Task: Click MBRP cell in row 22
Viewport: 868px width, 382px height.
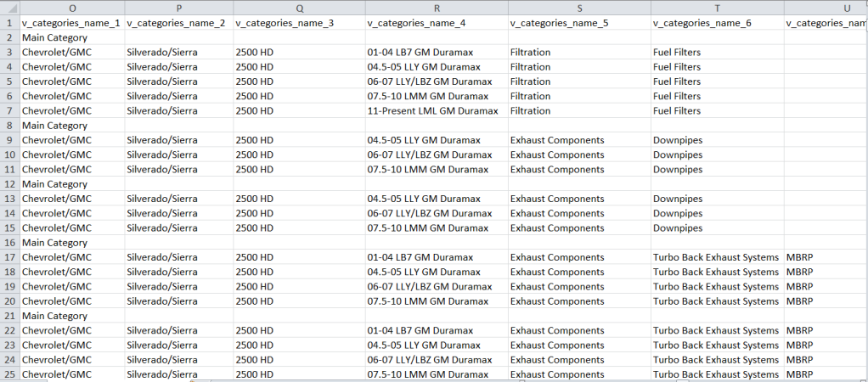Action: coord(826,330)
